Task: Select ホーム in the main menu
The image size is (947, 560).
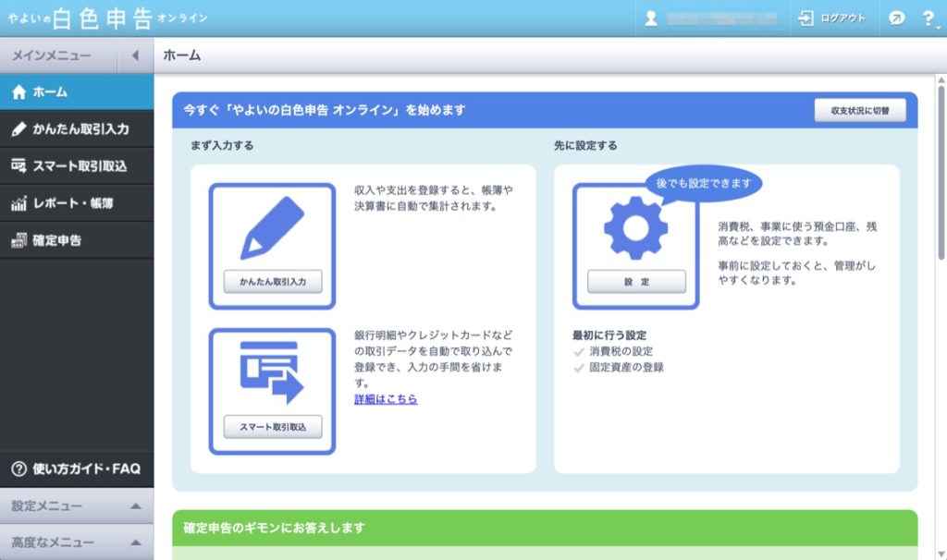Action: [x=77, y=91]
